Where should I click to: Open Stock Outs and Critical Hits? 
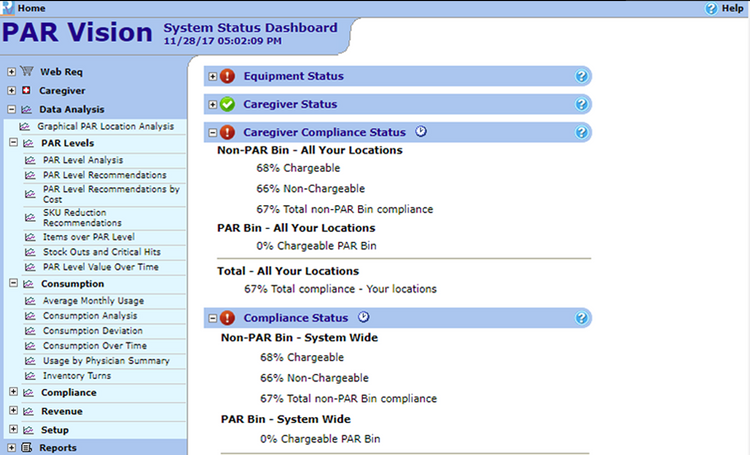(x=102, y=252)
